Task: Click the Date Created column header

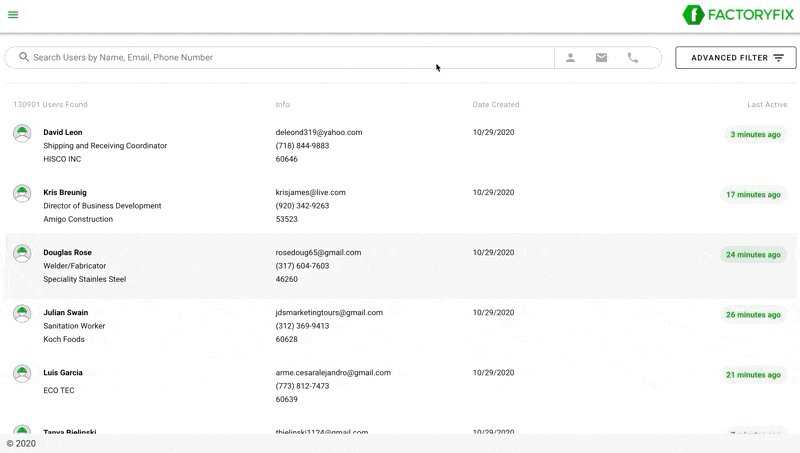Action: tap(496, 104)
